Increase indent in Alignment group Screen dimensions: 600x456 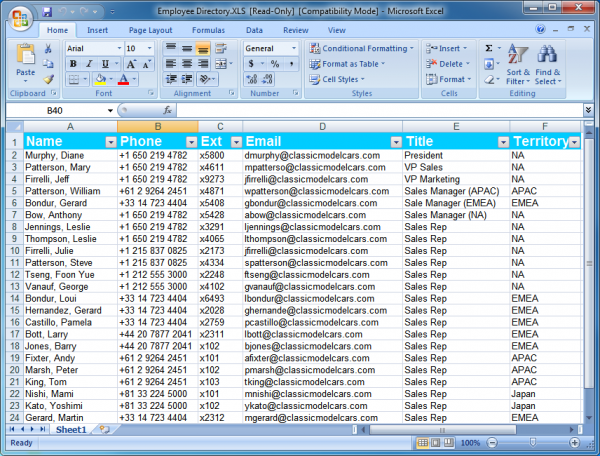(187, 79)
